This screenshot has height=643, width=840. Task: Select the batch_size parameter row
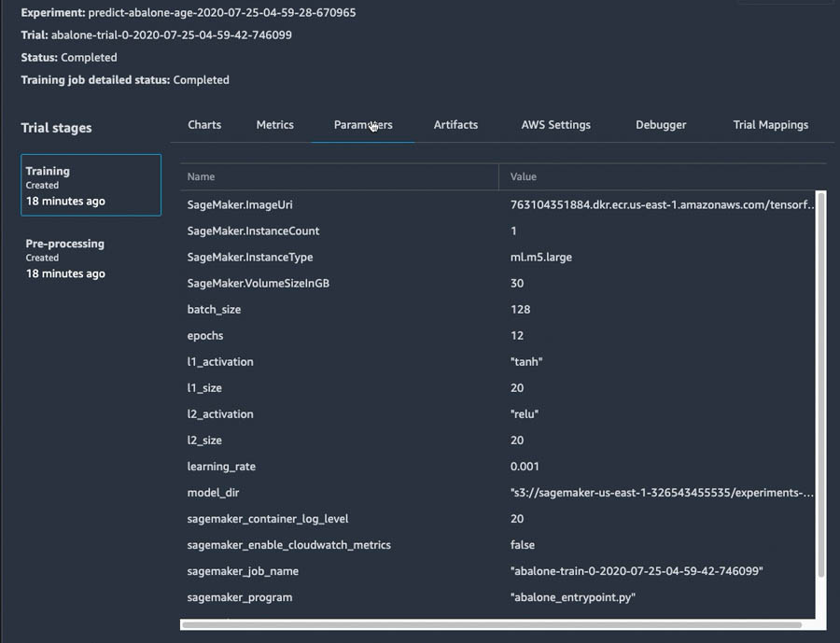click(x=498, y=309)
